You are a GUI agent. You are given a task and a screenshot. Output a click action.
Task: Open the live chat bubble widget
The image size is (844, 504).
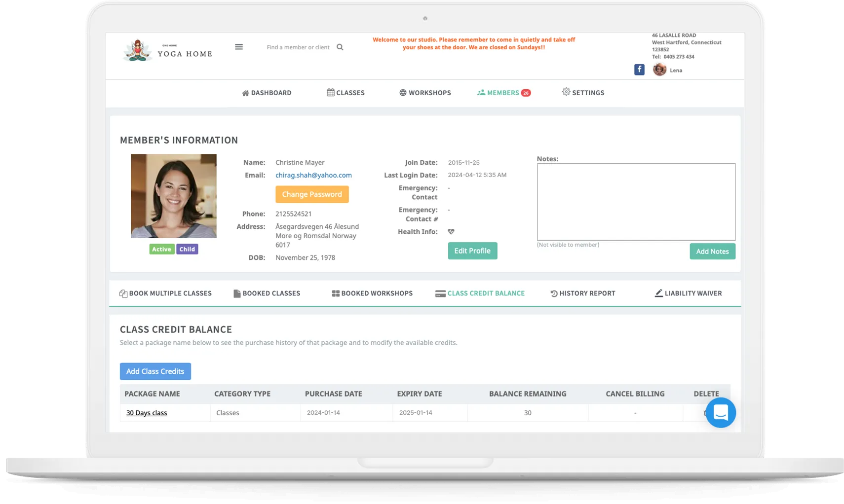[x=721, y=413]
